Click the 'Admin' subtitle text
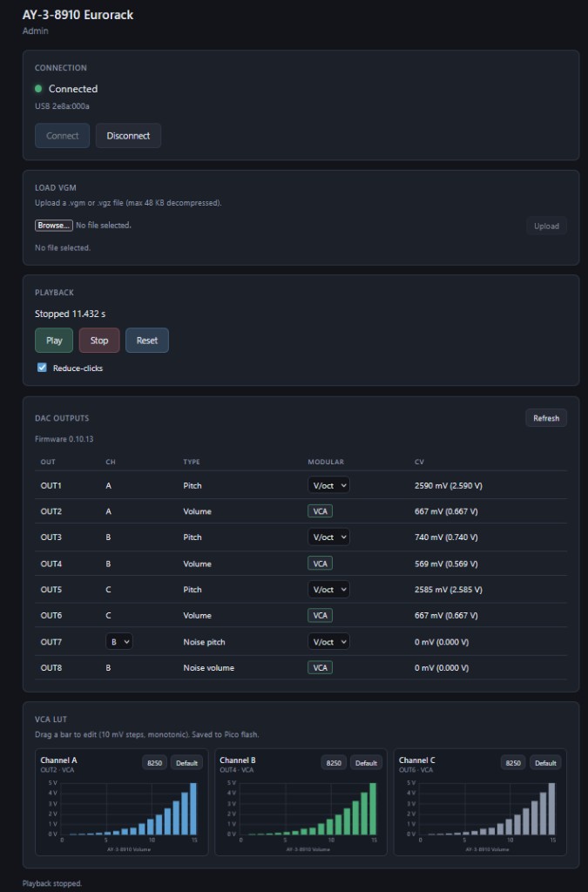588x892 pixels. [35, 30]
